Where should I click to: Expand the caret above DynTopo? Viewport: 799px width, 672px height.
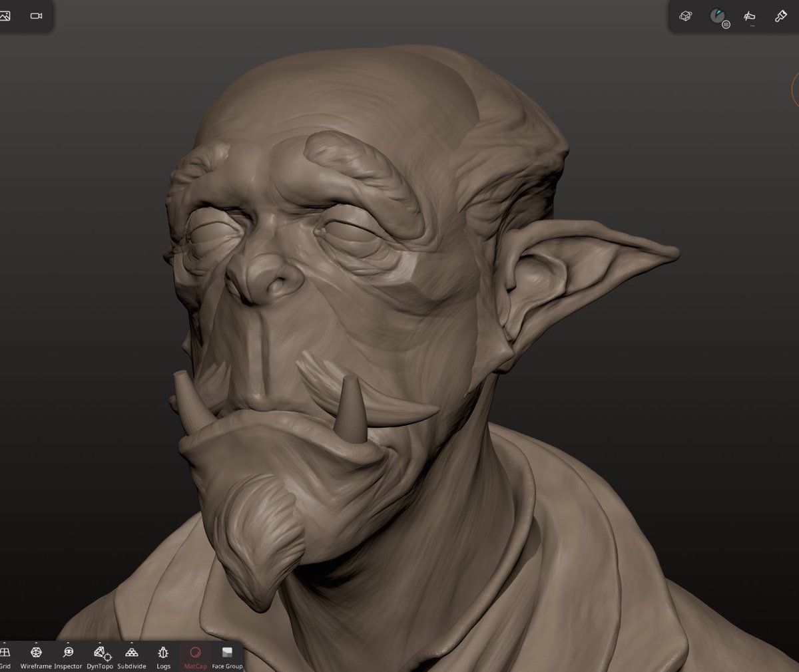point(100,643)
